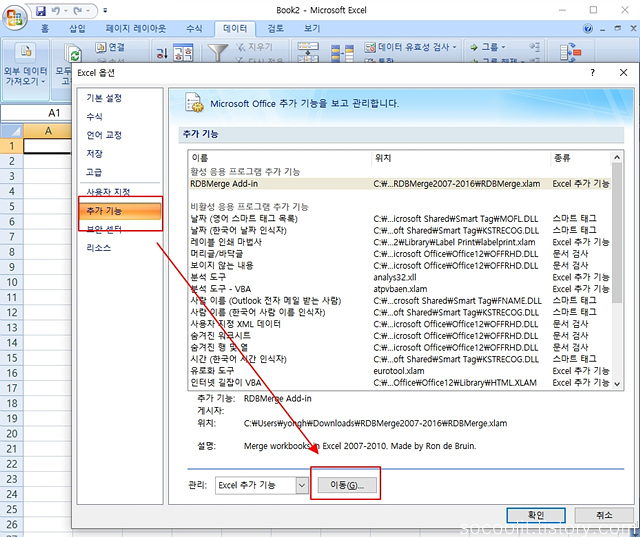Select 레이블 인쇄 마법사 row
The height and width of the screenshot is (537, 640).
point(400,242)
